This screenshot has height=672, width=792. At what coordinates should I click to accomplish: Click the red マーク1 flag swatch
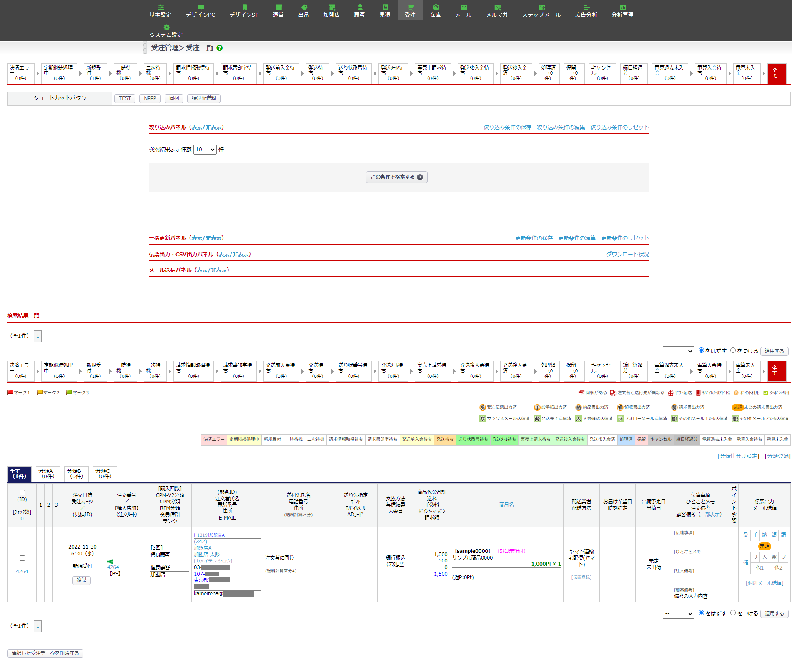[x=10, y=392]
